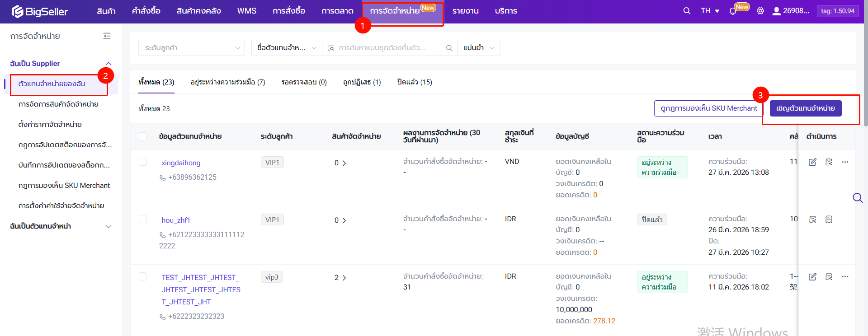Viewport: 868px width, 336px height.
Task: Click the document-share icon for hou_zhf1
Action: (812, 219)
